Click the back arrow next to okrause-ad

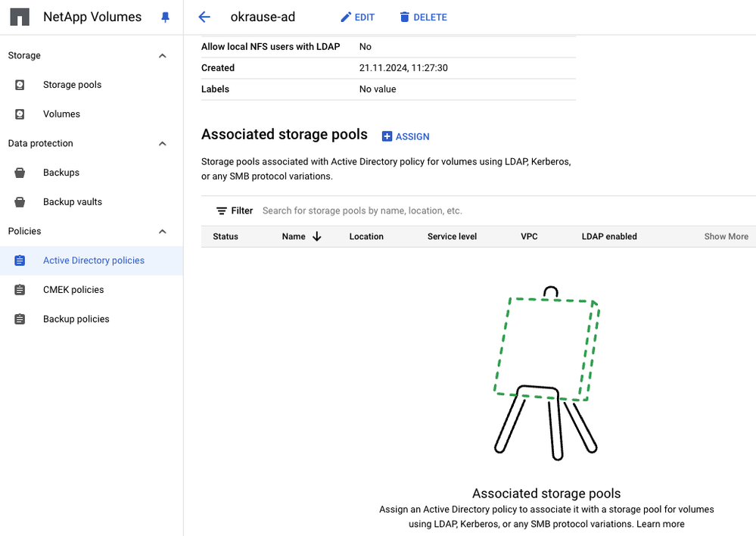point(204,17)
